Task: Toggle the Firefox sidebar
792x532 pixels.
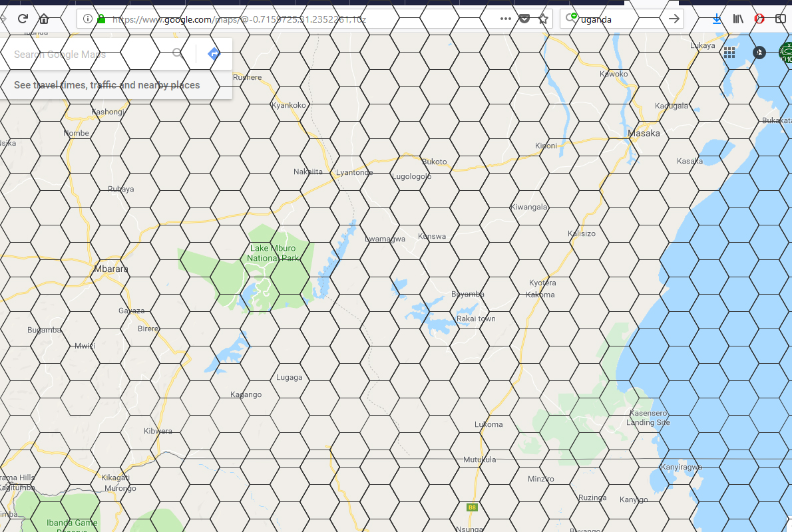Action: [x=781, y=19]
